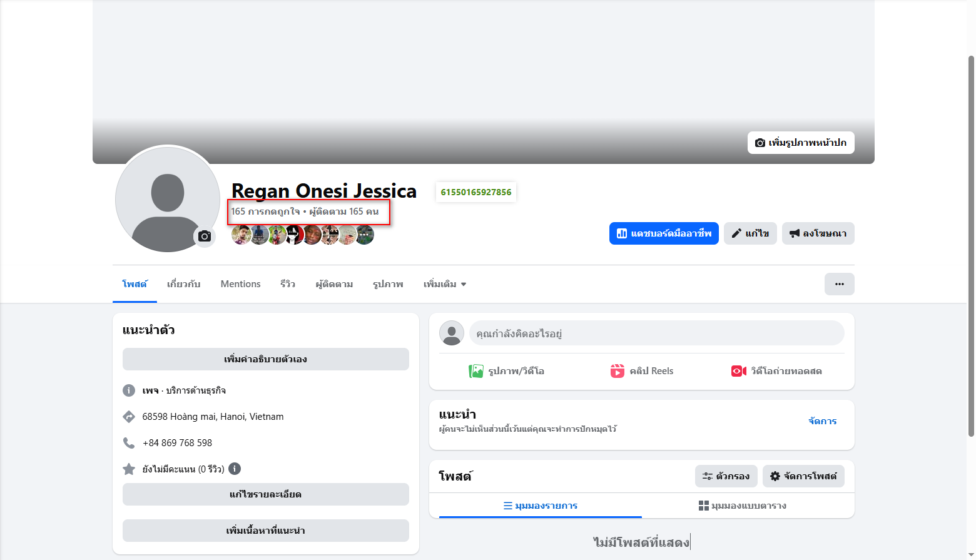Click the 'คุณกำลังคิดอะไรอยู่' post input field

(x=656, y=333)
